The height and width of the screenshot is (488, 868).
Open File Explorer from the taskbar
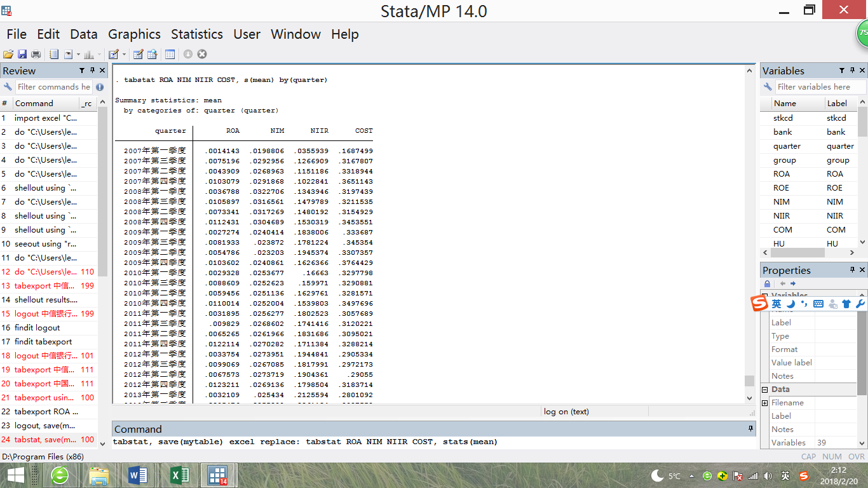98,475
